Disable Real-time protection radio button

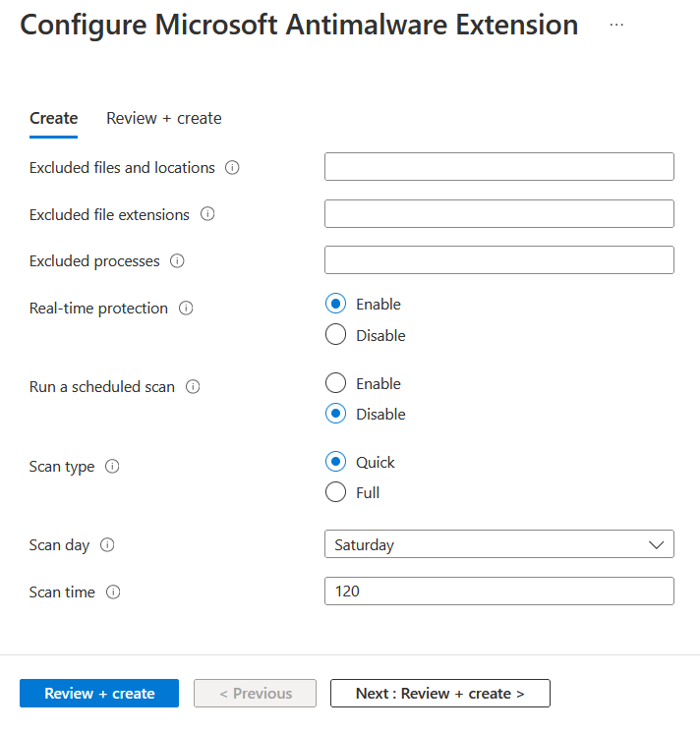point(336,335)
